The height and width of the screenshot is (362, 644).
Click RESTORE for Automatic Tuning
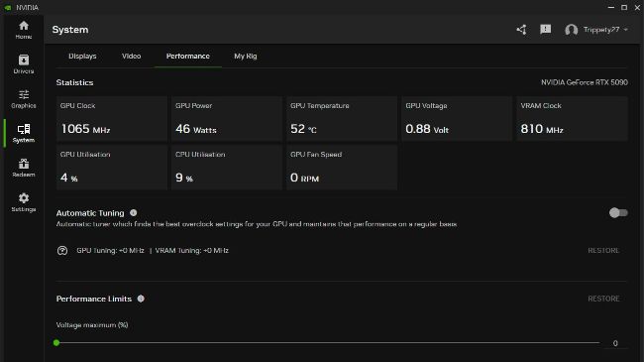click(603, 251)
